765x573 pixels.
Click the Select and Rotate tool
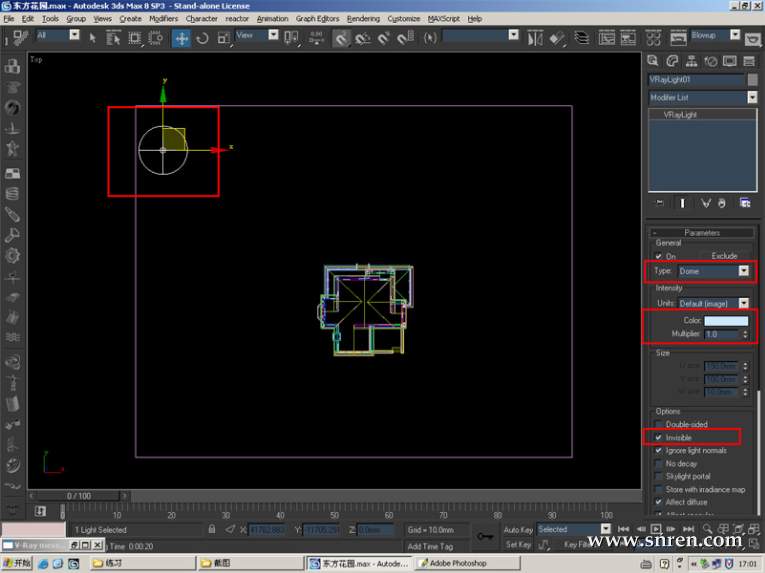click(x=202, y=38)
